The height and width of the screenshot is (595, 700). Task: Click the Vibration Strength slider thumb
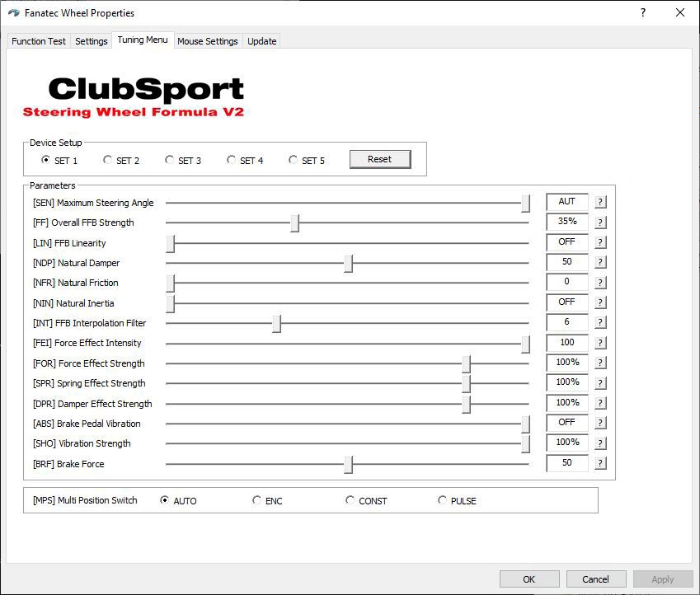tap(525, 443)
